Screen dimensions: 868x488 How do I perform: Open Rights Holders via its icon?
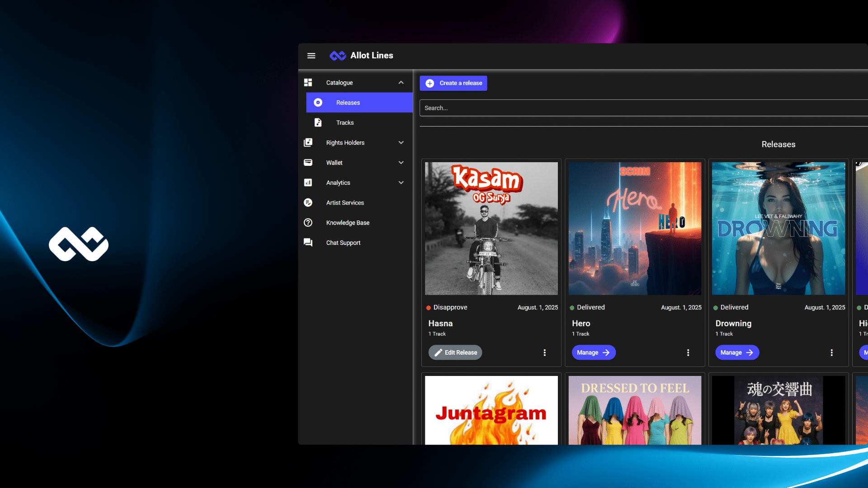(308, 142)
